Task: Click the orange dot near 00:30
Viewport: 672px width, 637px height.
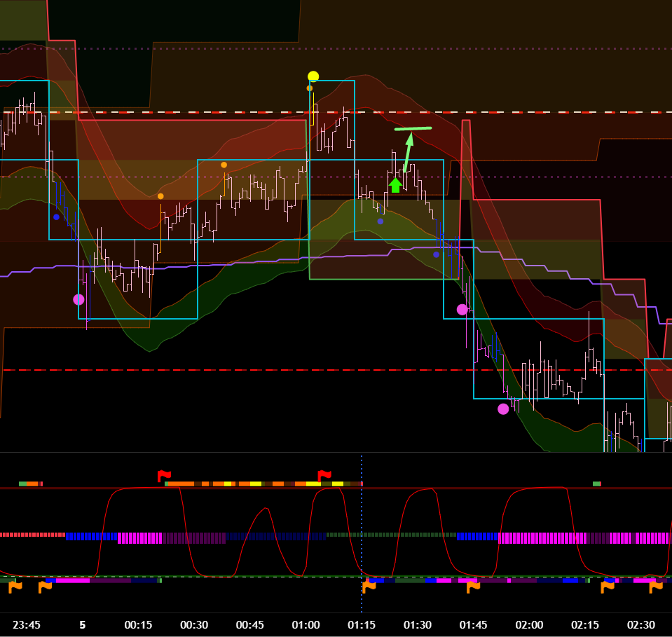Action: (224, 165)
